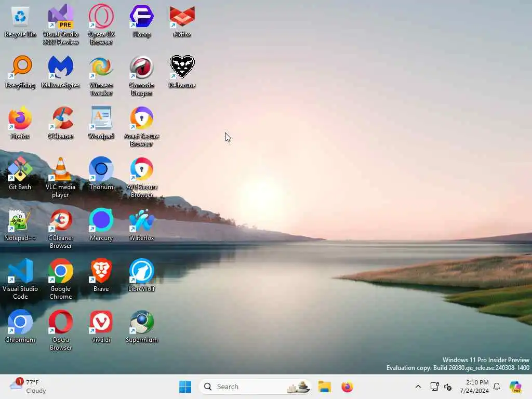The height and width of the screenshot is (399, 532).
Task: Select the Brave browser shortcut
Action: point(101,275)
